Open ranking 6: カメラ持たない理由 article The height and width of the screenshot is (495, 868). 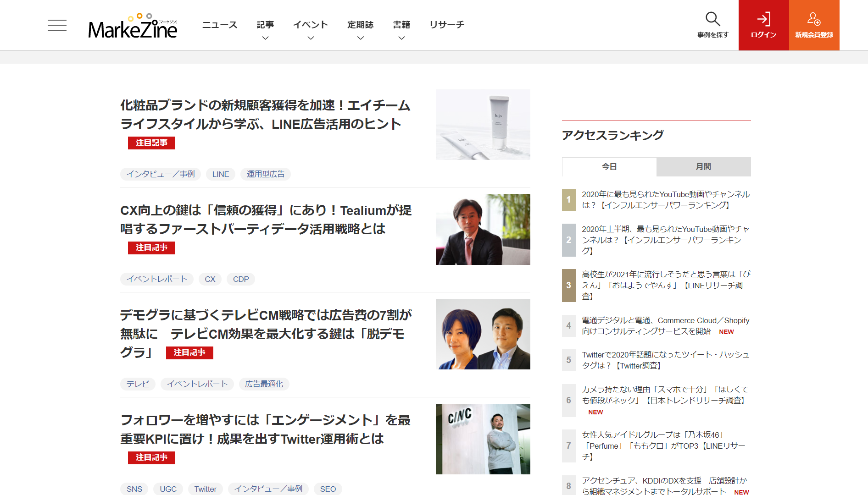tap(666, 401)
